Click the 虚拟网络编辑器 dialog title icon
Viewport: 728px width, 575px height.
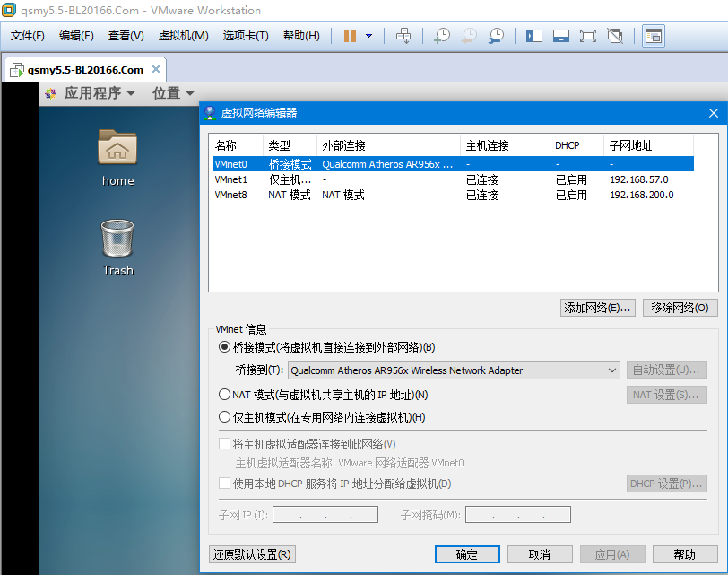[210, 112]
